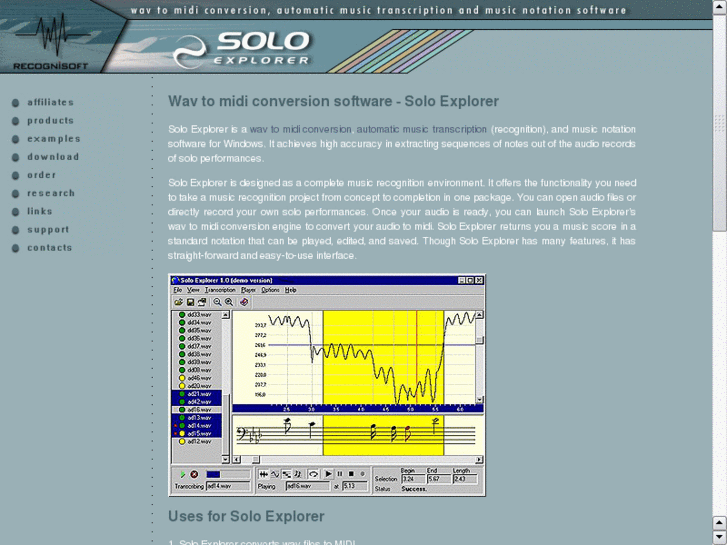Click the Save floppy disk toolbar icon
727x545 pixels.
(x=190, y=302)
